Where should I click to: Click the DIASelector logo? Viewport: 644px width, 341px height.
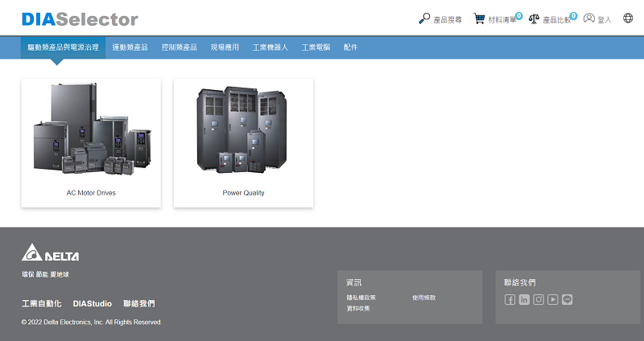tap(80, 19)
